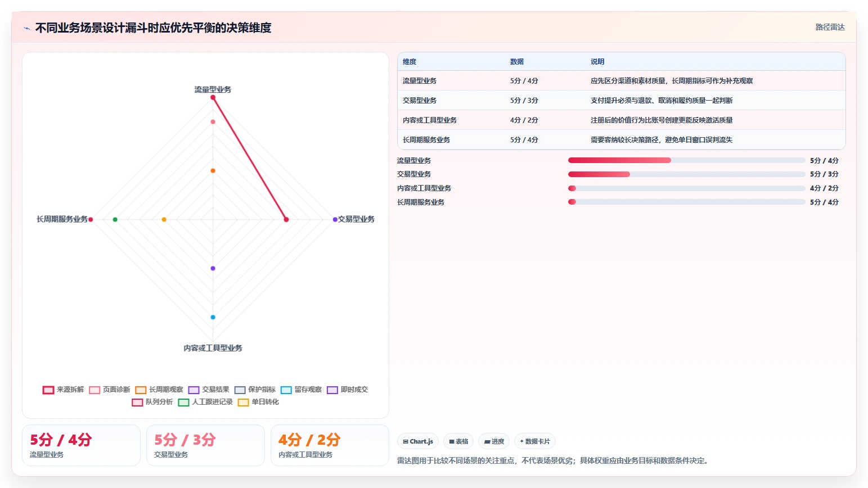Click the 流量型业务 progress bar
This screenshot has width=868, height=488.
pyautogui.click(x=686, y=160)
